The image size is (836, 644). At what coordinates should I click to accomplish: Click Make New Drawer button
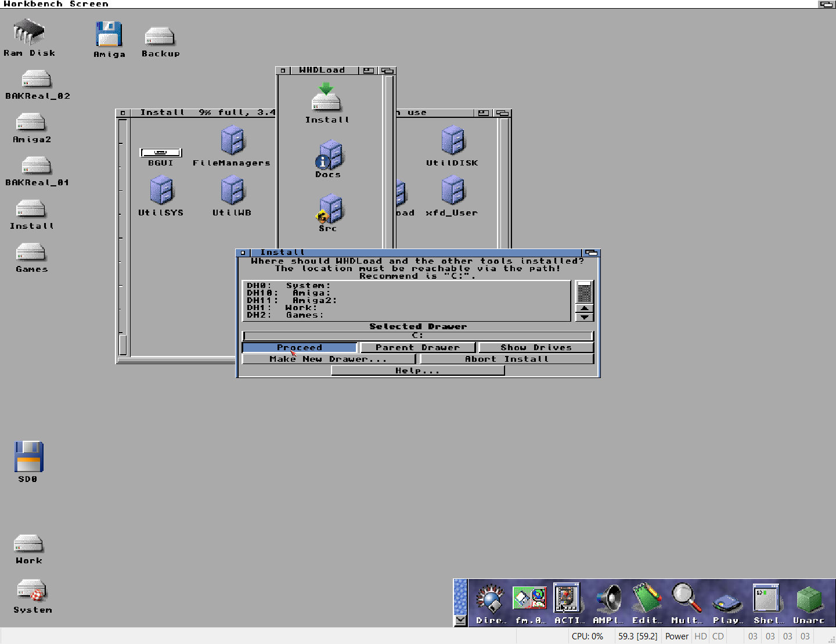point(329,359)
